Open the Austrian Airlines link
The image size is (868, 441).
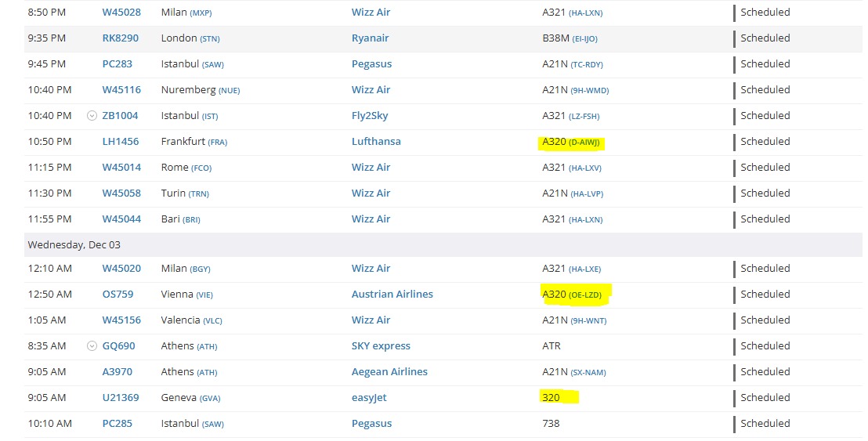coord(392,295)
